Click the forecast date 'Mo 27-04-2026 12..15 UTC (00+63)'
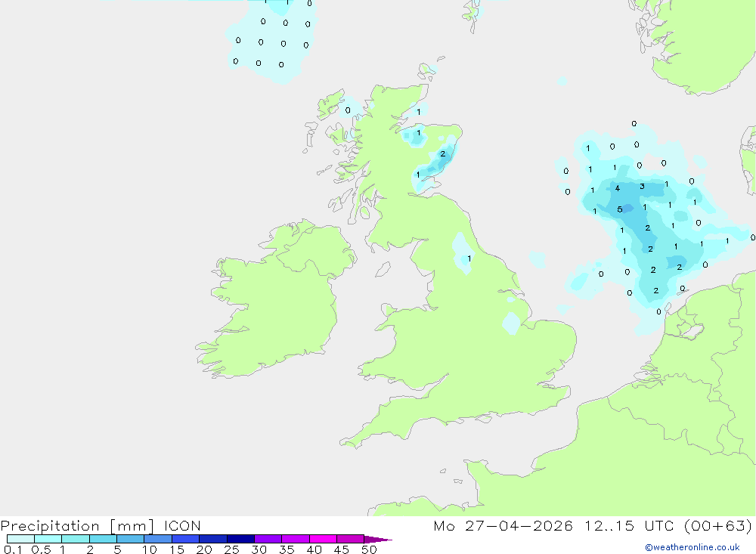The image size is (756, 554). click(x=593, y=525)
